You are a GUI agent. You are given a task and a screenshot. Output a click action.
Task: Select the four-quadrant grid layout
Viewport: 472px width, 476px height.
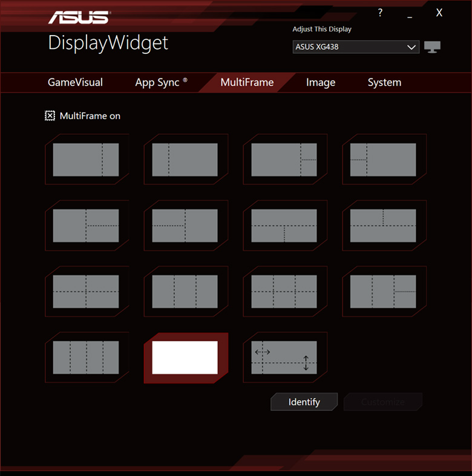point(87,292)
